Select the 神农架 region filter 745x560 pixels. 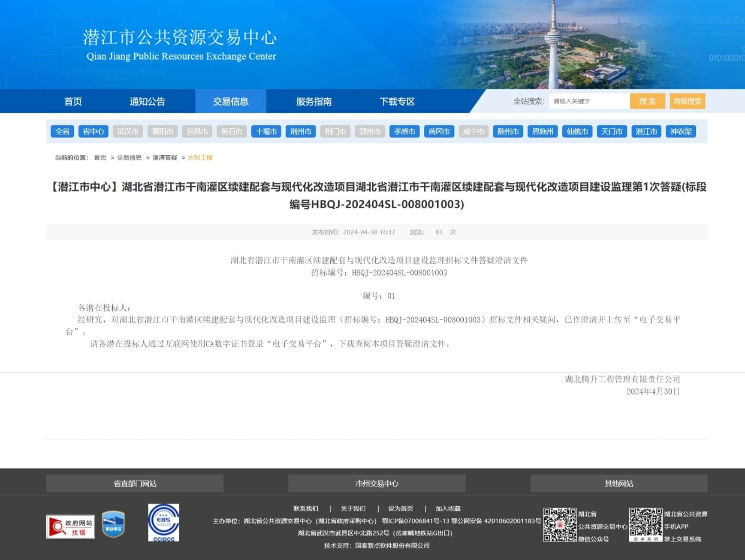tap(681, 131)
